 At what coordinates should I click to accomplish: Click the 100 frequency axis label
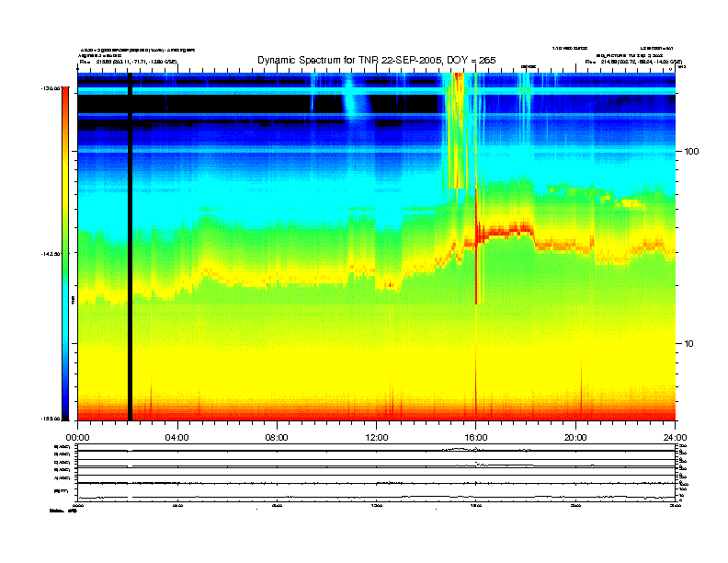point(691,152)
